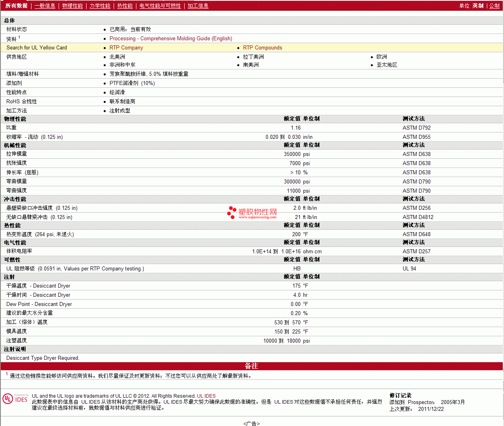Select 英制 units option
504x426 pixels.
tap(478, 6)
